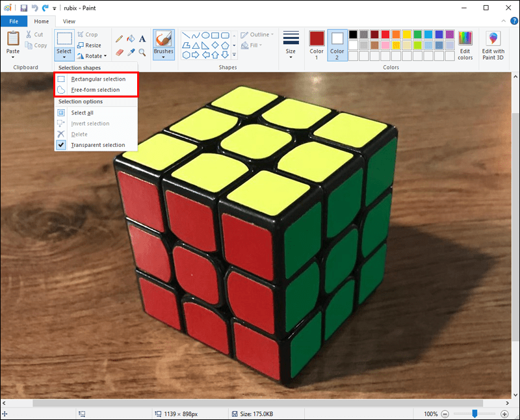Click the vertical scrollbar up arrow
The image size is (520, 420).
point(515,77)
